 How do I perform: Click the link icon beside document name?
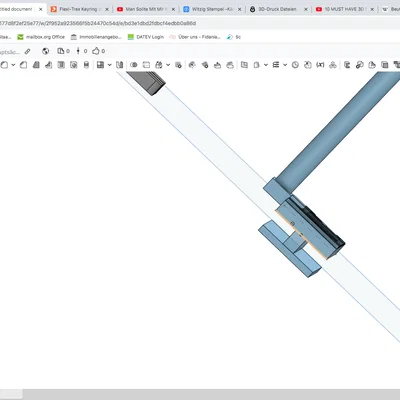pos(28,51)
